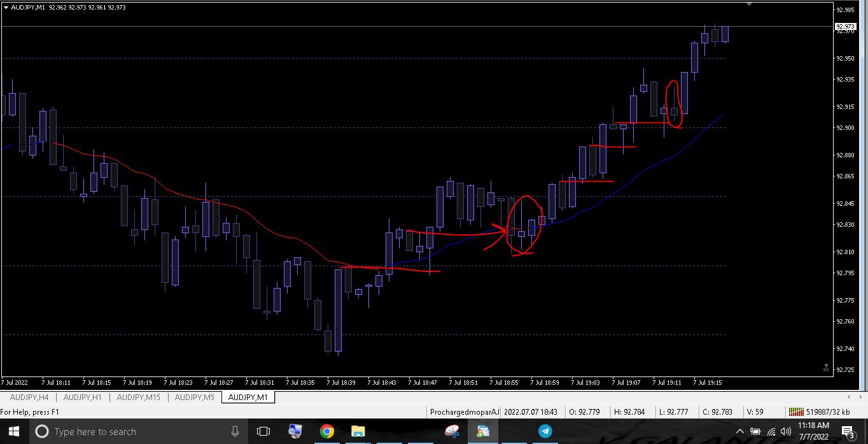Click the chart title AUDJPY,M1 price readout
Image resolution: width=868 pixels, height=444 pixels.
click(x=68, y=8)
